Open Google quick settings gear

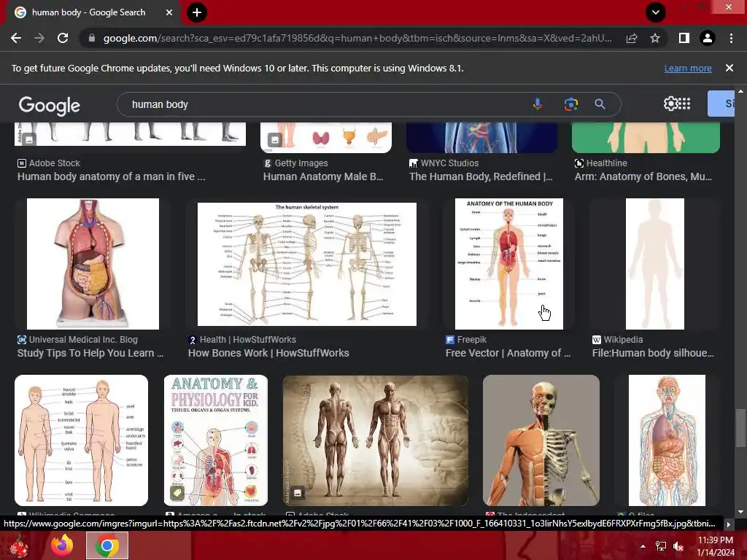tap(670, 104)
